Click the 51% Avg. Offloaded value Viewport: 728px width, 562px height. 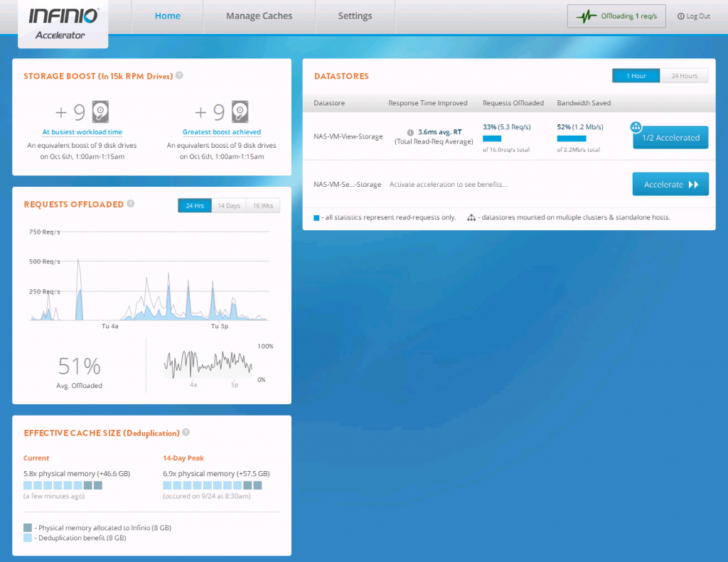80,366
